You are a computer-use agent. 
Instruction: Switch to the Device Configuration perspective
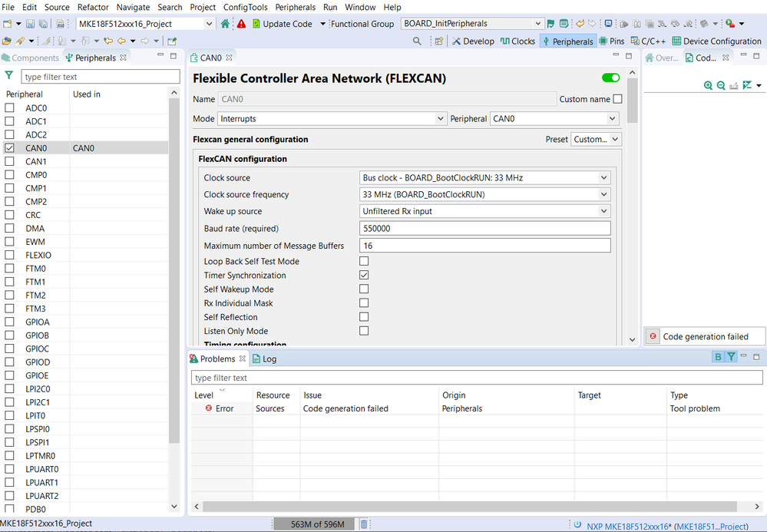[716, 41]
